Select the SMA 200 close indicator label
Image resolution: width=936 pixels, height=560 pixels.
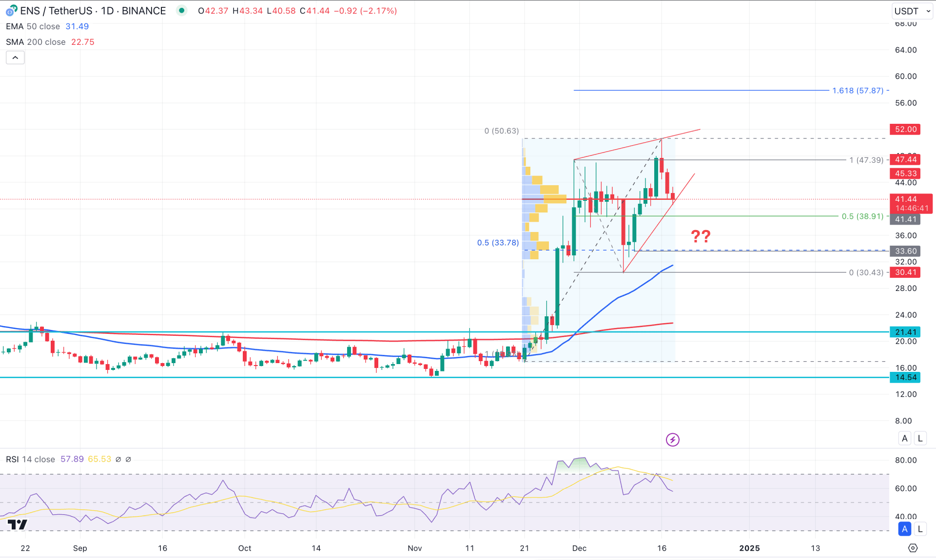36,42
